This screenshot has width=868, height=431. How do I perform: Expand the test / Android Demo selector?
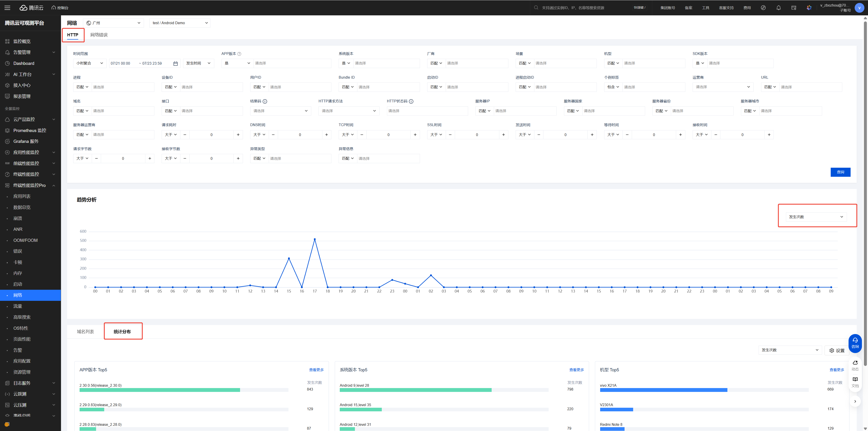pos(180,23)
